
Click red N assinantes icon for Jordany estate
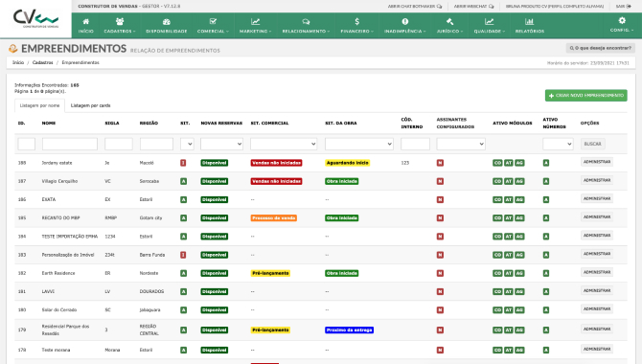click(440, 163)
